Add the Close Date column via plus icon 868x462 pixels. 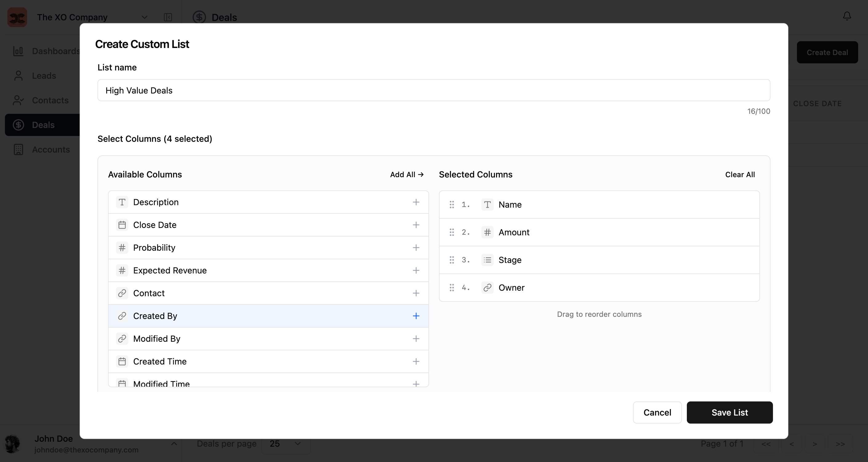tap(416, 225)
